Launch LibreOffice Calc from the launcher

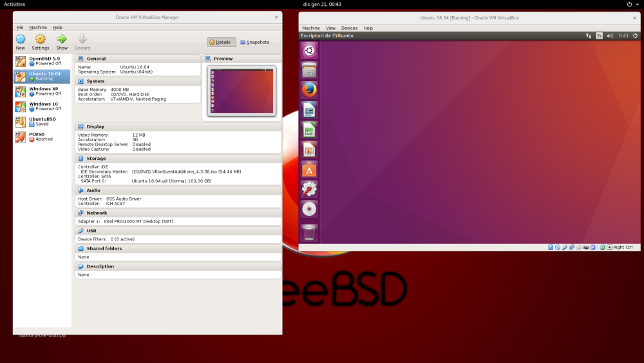coord(309,130)
